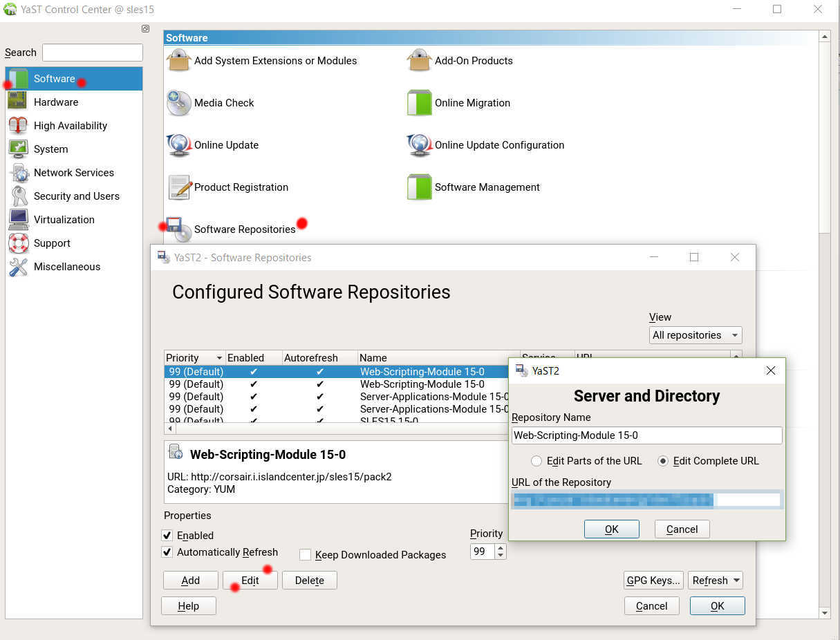
Task: Launch the Software Management icon
Action: pyautogui.click(x=420, y=187)
